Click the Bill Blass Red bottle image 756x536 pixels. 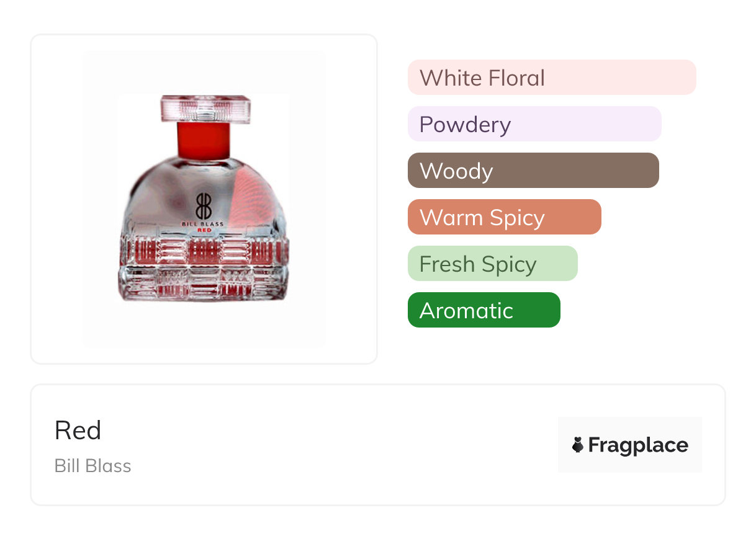pyautogui.click(x=204, y=199)
